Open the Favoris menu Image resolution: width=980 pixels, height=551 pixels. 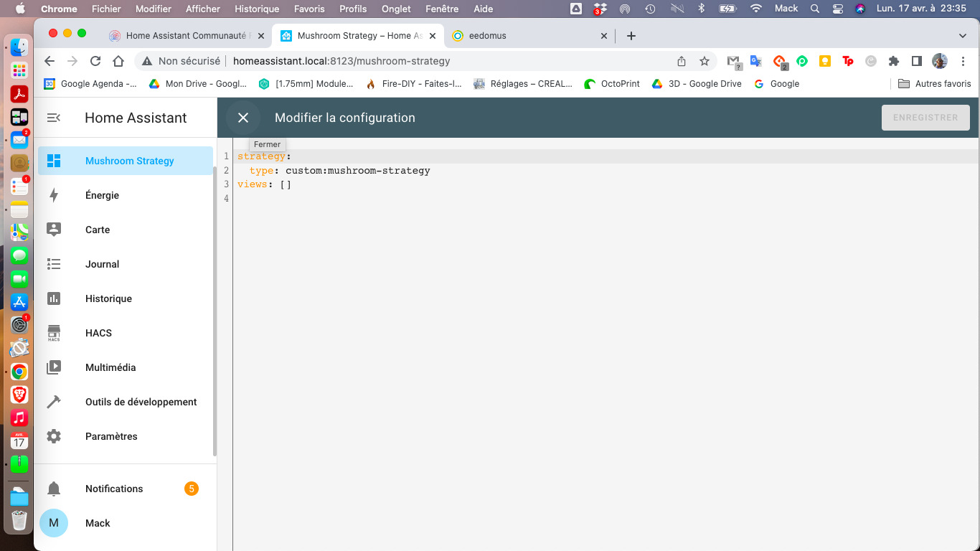point(309,9)
